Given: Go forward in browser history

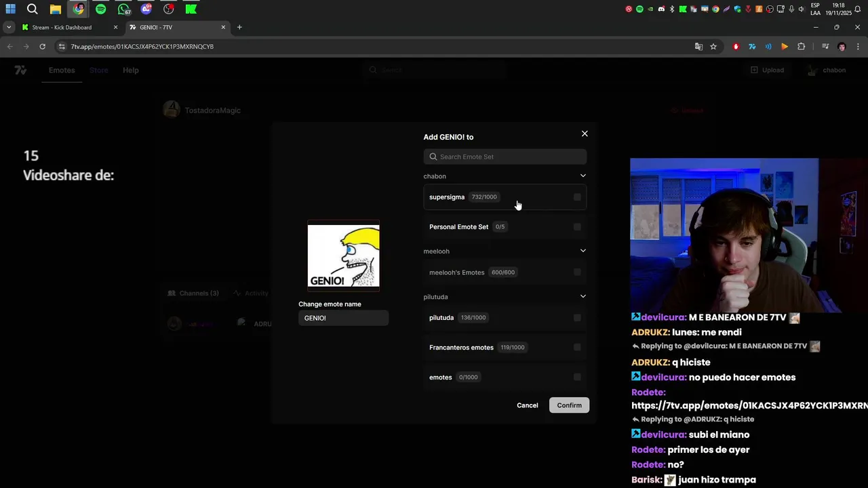Looking at the screenshot, I should 26,46.
